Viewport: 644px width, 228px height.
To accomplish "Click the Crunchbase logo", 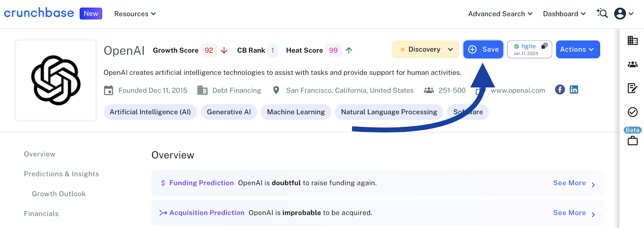I will 39,13.
